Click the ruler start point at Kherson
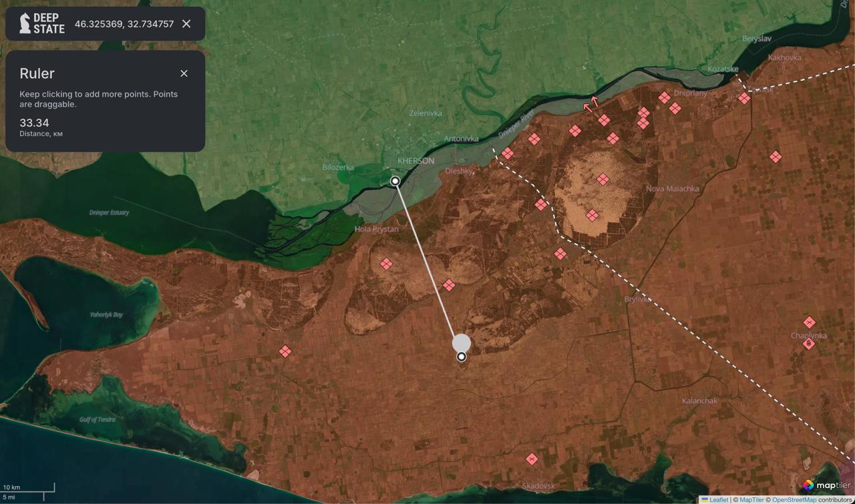 [x=395, y=181]
